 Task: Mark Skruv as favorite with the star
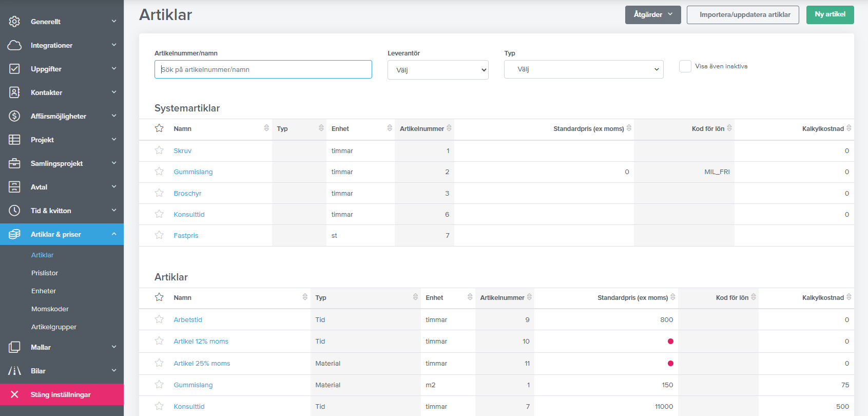159,150
